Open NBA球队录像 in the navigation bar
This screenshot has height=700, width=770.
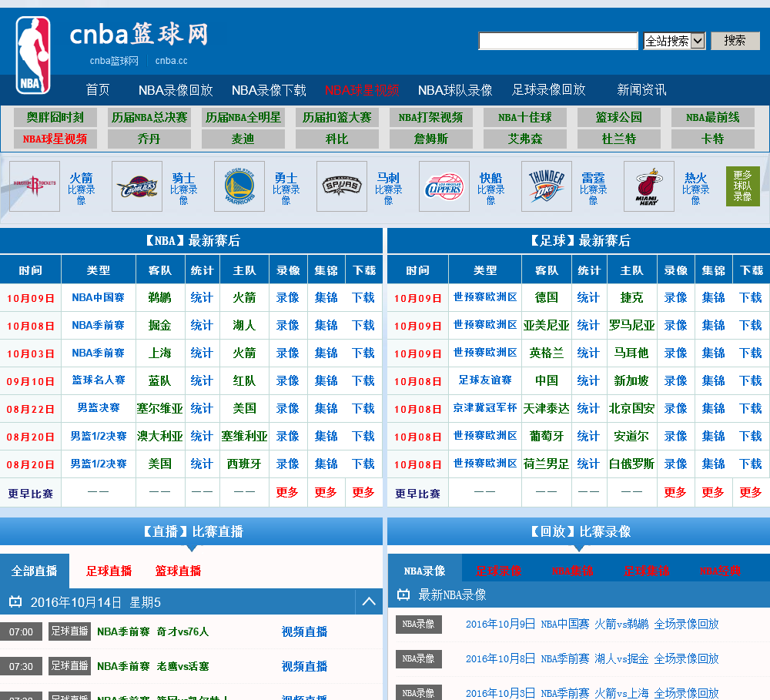[x=455, y=90]
